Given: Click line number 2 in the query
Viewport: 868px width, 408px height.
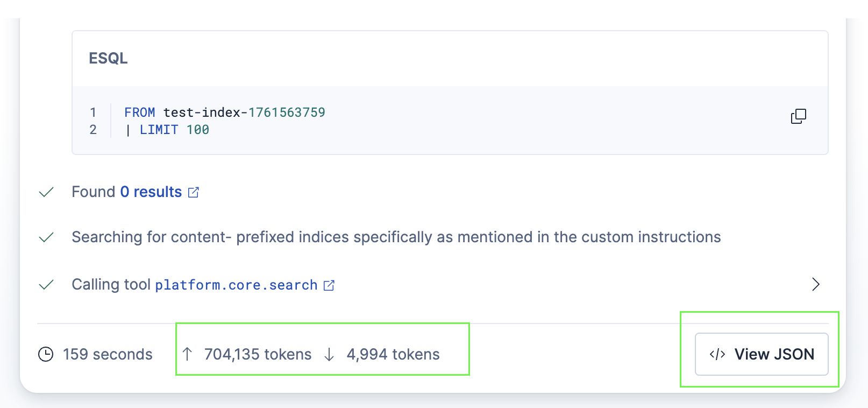Looking at the screenshot, I should pyautogui.click(x=93, y=130).
